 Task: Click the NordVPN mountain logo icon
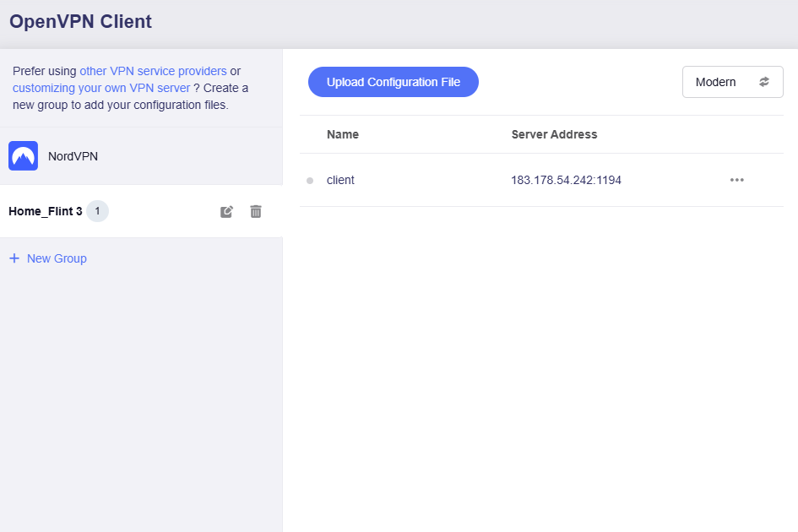coord(23,156)
